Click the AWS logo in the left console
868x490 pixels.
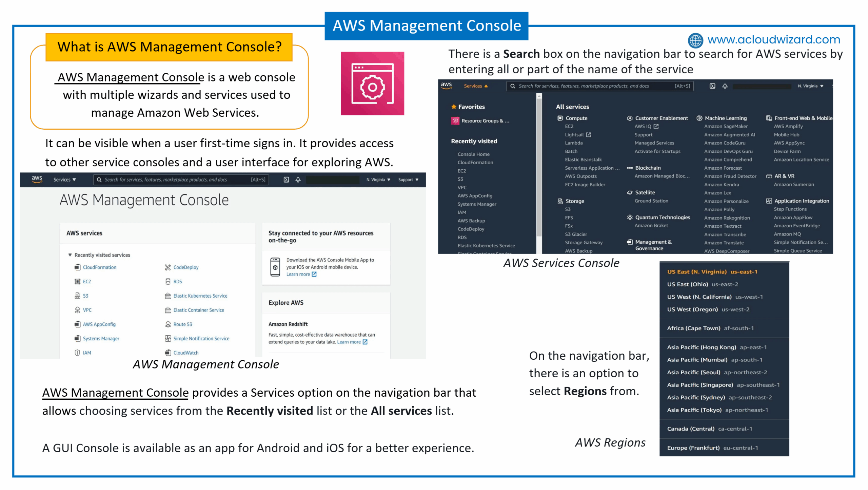(x=37, y=180)
